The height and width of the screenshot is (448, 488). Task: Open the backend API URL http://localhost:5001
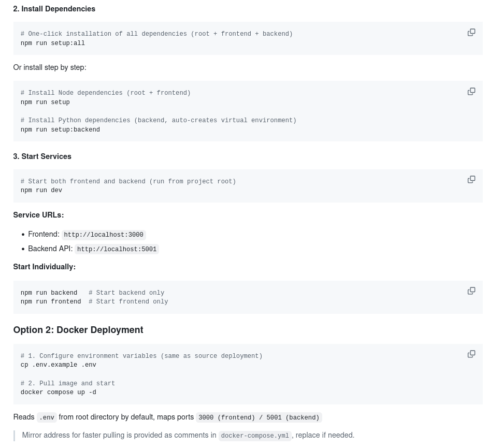pos(117,249)
